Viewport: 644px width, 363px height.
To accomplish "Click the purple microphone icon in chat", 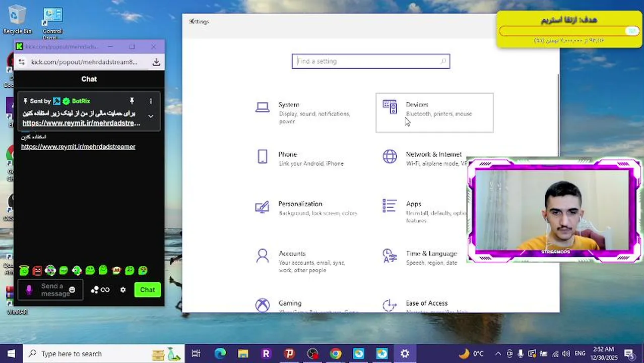I will click(x=29, y=290).
